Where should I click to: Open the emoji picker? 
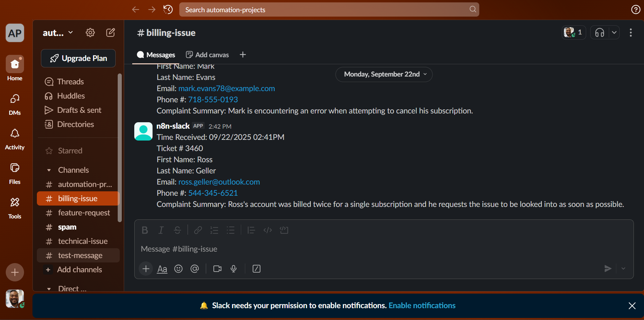[179, 269]
